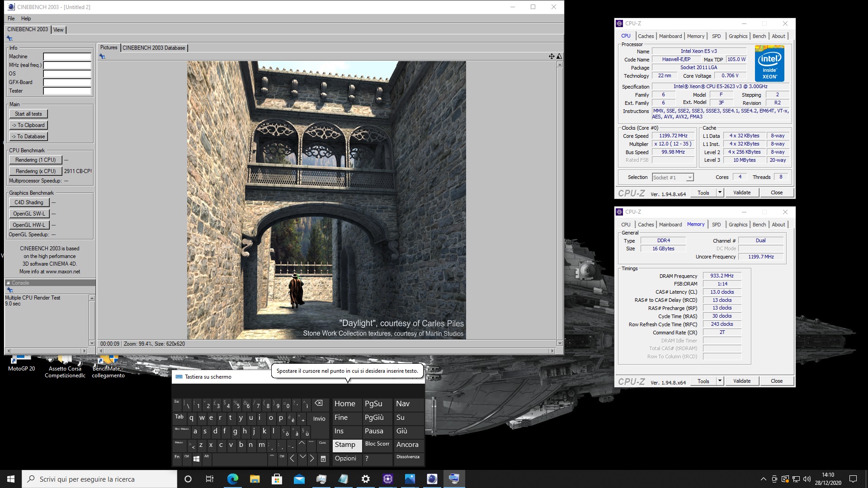
Task: Open the Memory tab in upper CPU-Z window
Action: click(695, 36)
